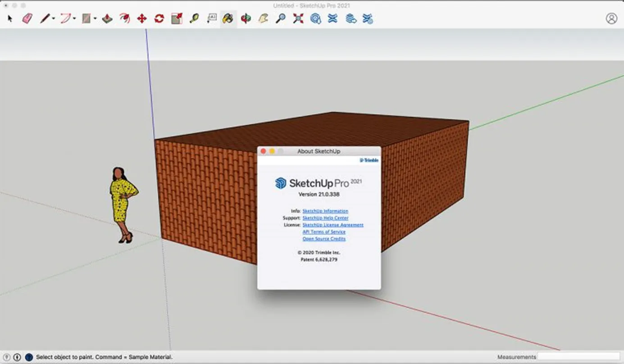Select the arrow Select tool
Screen dimensions: 624x364
point(10,18)
